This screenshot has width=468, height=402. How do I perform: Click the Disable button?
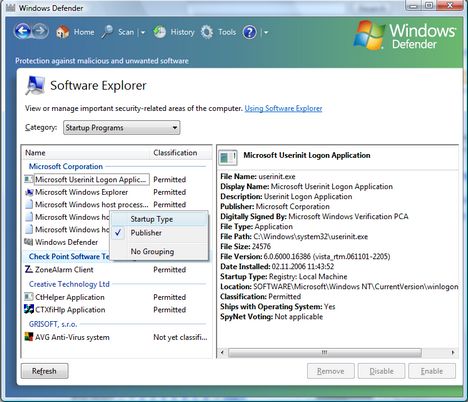pyautogui.click(x=381, y=371)
